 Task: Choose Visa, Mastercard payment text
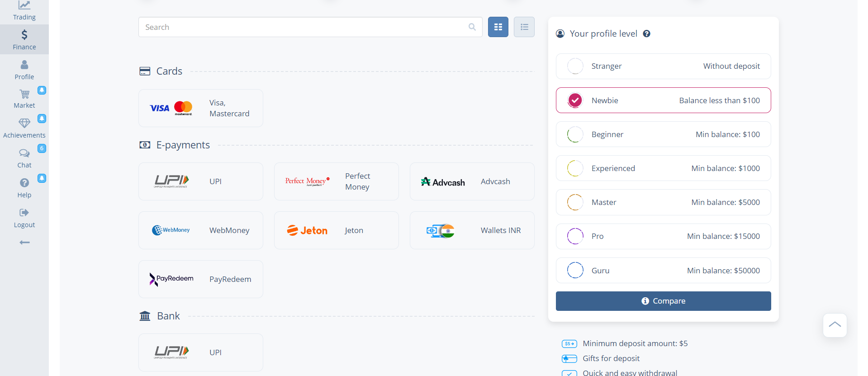click(229, 108)
